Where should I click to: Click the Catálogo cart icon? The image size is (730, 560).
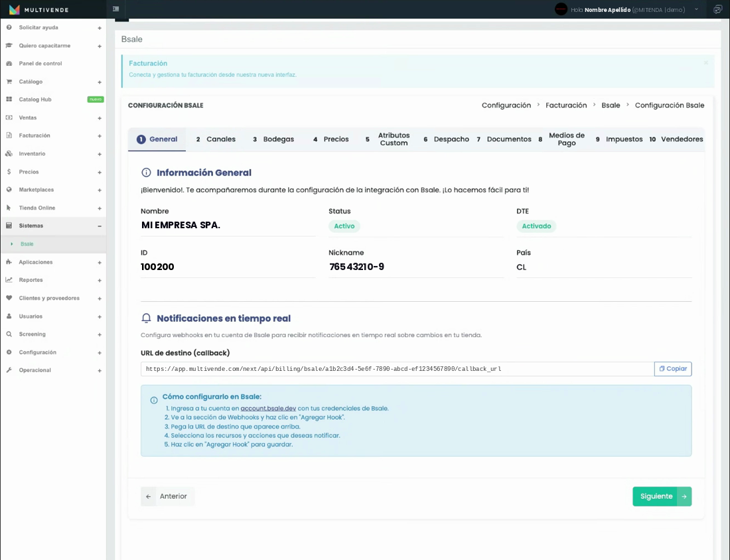coord(9,82)
